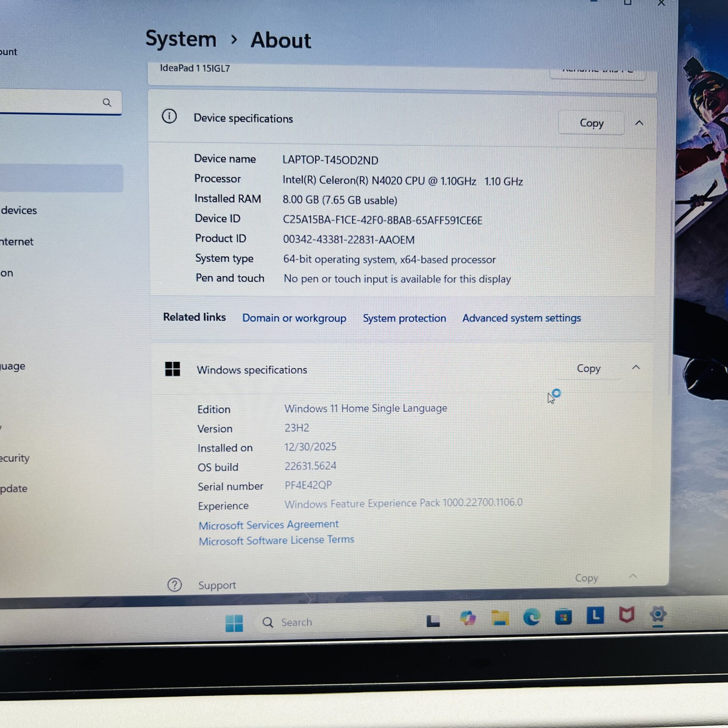Open File Explorer from the taskbar
The image size is (728, 728).
(x=500, y=618)
